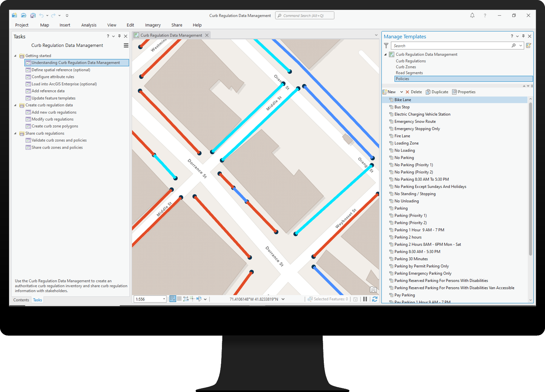Open the Imagery ribbon tab
Screen dimensions: 545x392
(x=153, y=25)
